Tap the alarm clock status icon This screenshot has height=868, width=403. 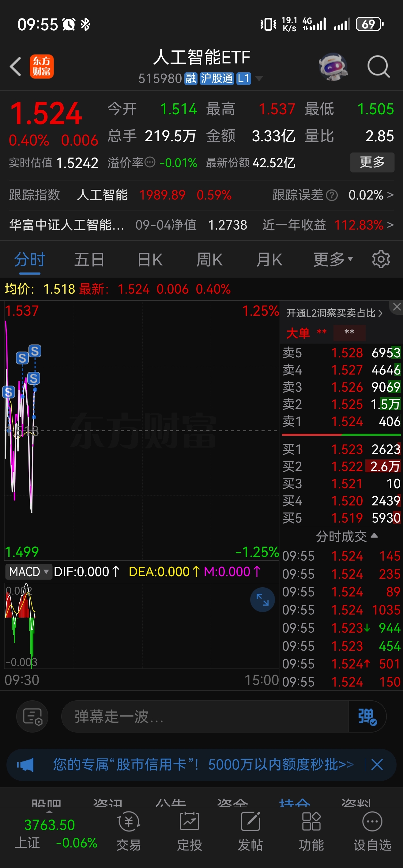(x=69, y=24)
